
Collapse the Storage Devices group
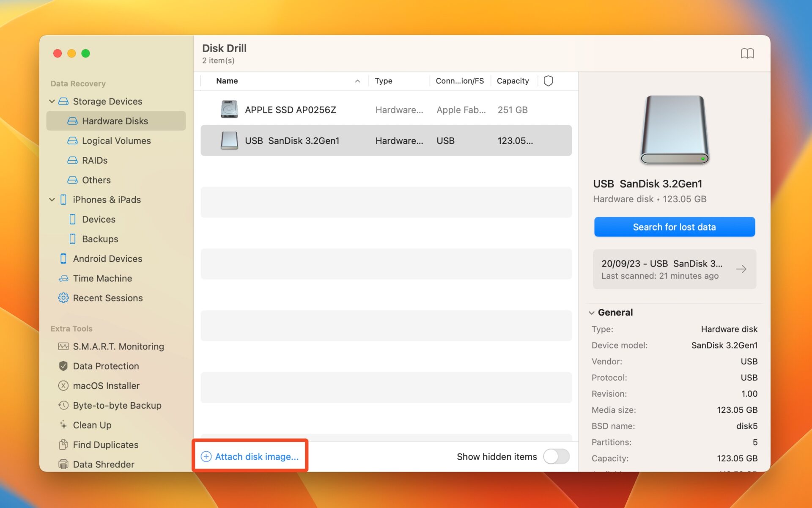[x=52, y=102]
